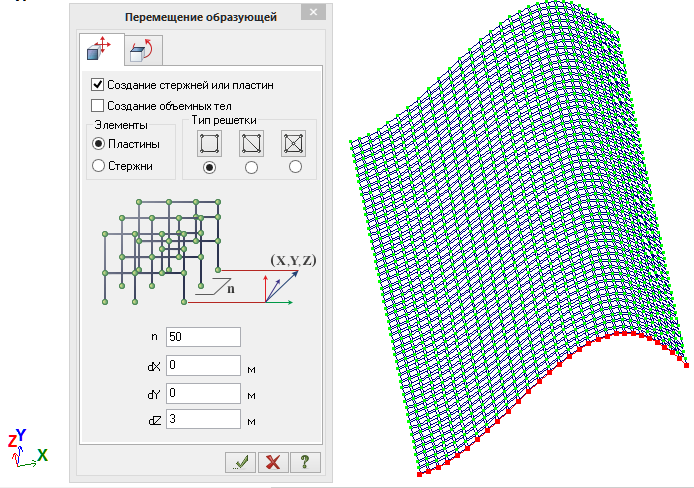Cancel with the red X button
The width and height of the screenshot is (694, 488).
[x=273, y=463]
